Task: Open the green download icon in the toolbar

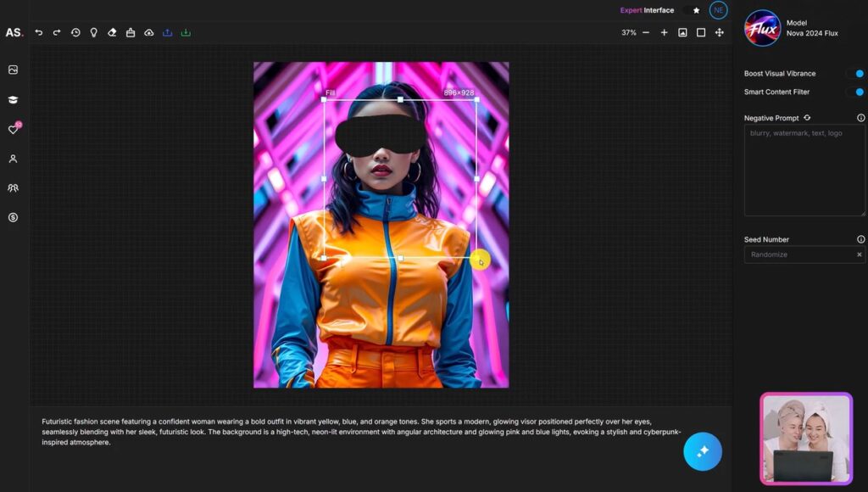Action: pyautogui.click(x=186, y=32)
